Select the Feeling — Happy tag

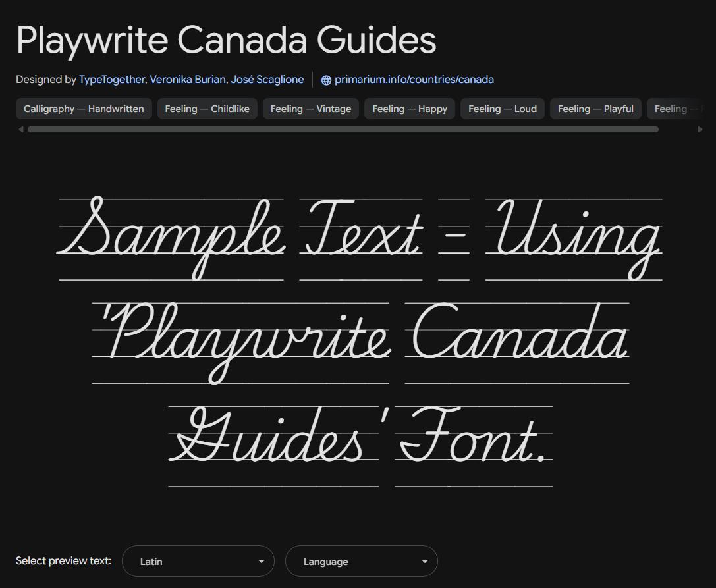pyautogui.click(x=410, y=109)
